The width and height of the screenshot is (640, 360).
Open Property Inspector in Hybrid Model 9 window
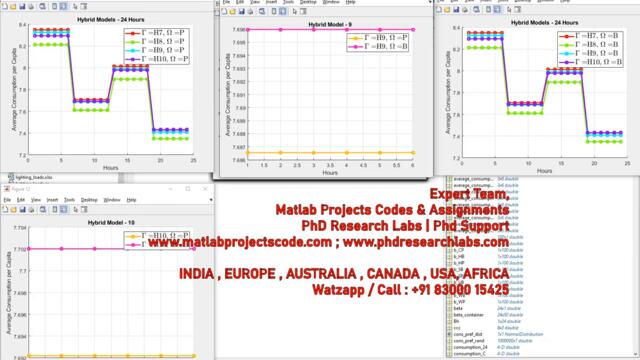(x=303, y=11)
